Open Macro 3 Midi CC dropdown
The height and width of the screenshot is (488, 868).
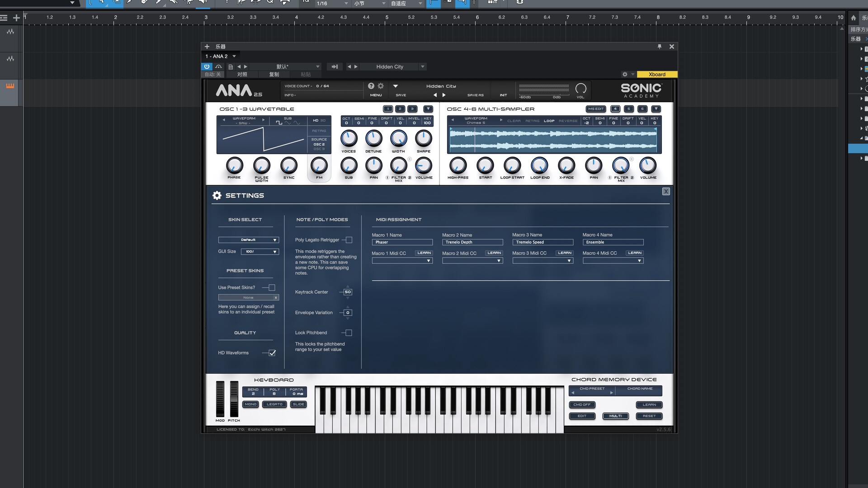pyautogui.click(x=542, y=261)
